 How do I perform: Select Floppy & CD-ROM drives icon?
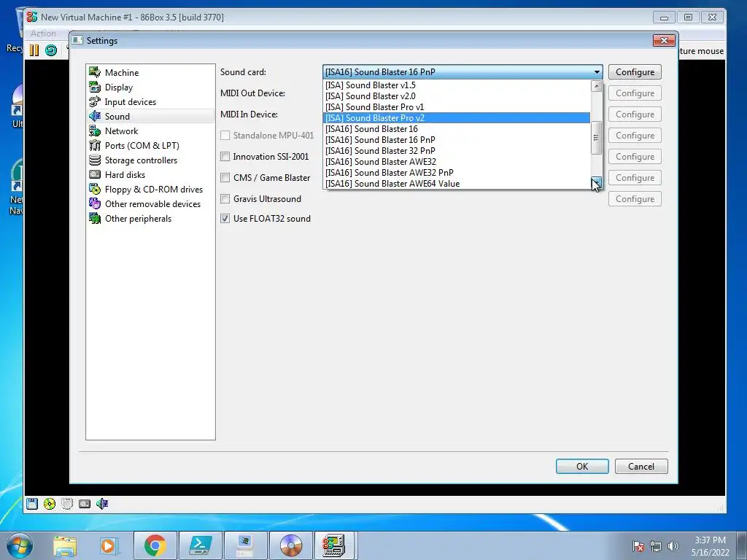(95, 189)
